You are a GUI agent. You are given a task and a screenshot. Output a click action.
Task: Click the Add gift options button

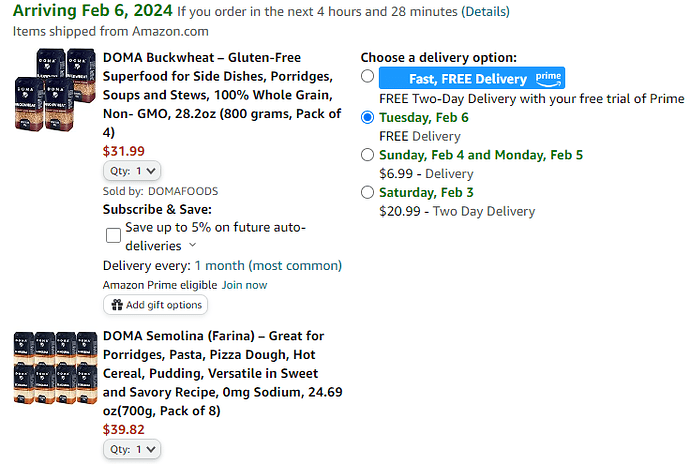pyautogui.click(x=155, y=305)
